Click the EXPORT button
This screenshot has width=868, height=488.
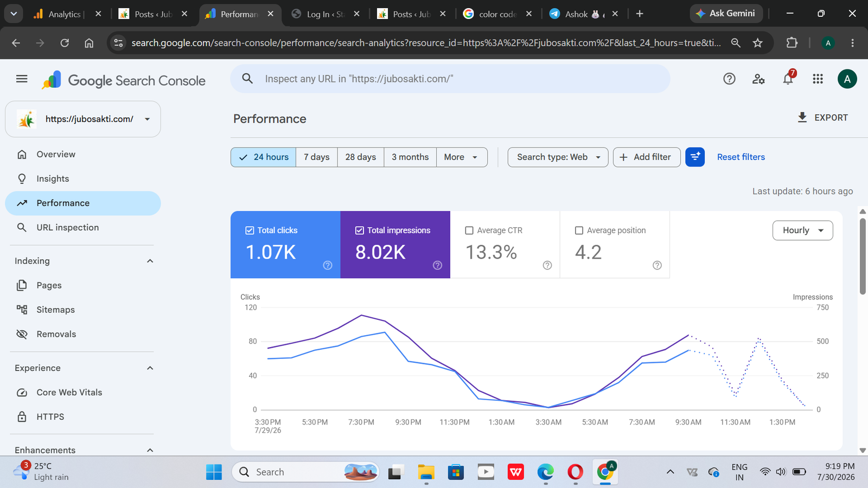pyautogui.click(x=822, y=118)
